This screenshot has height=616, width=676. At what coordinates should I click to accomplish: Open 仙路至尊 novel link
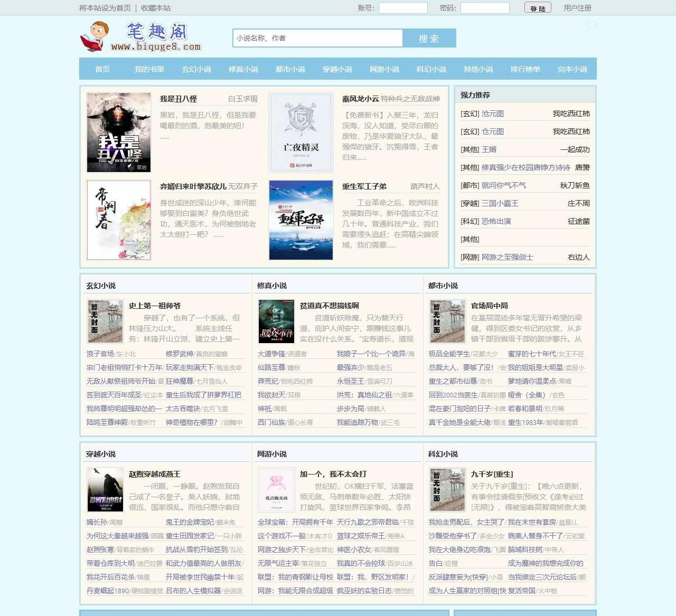pyautogui.click(x=271, y=367)
